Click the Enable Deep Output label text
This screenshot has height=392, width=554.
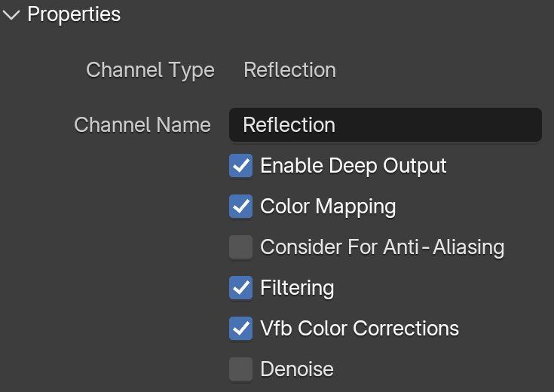354,166
